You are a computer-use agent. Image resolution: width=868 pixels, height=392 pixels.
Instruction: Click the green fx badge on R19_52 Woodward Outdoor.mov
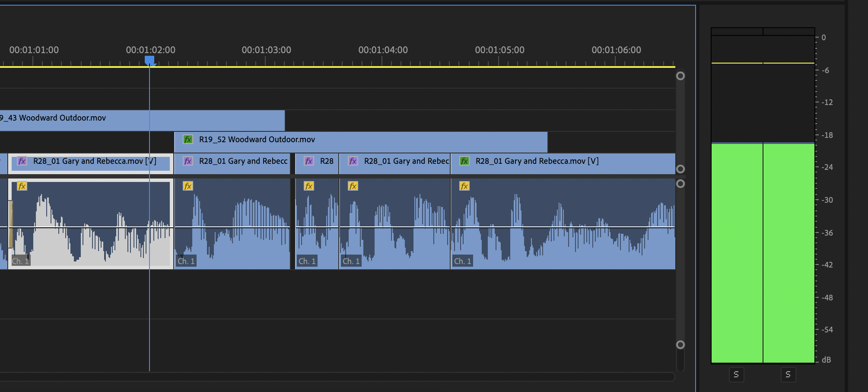tap(188, 140)
